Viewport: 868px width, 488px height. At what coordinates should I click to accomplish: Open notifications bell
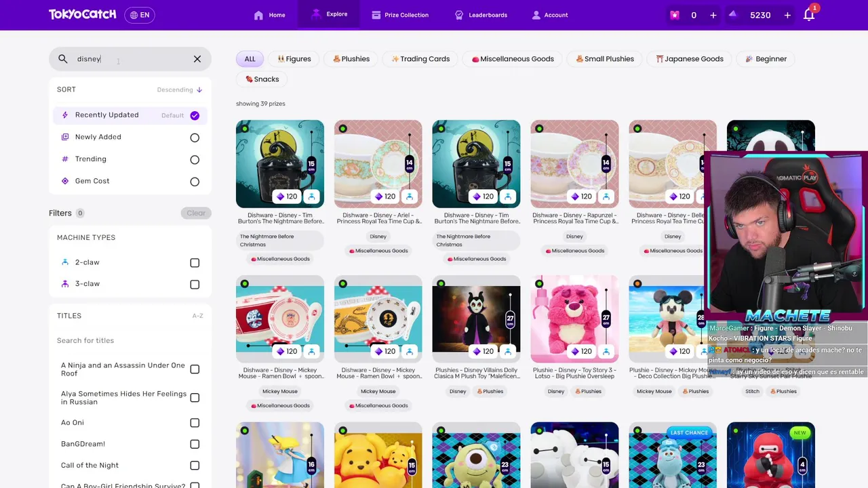click(x=809, y=15)
